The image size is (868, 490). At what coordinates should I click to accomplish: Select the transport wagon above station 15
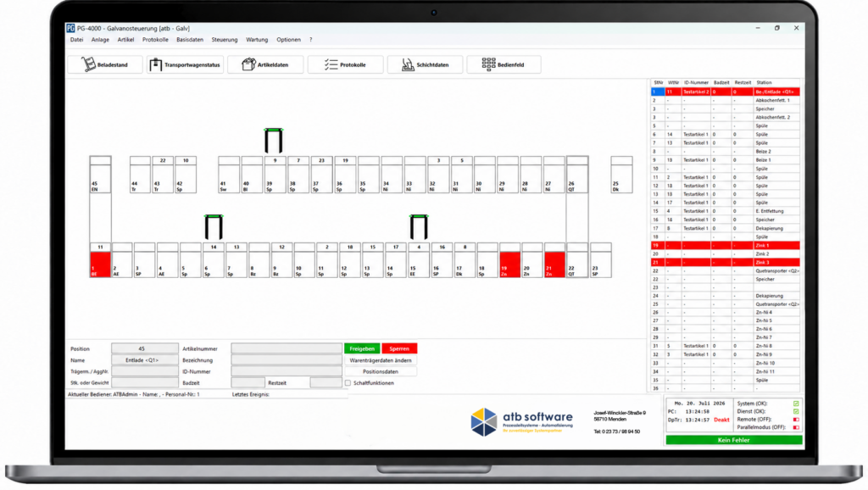coord(419,227)
